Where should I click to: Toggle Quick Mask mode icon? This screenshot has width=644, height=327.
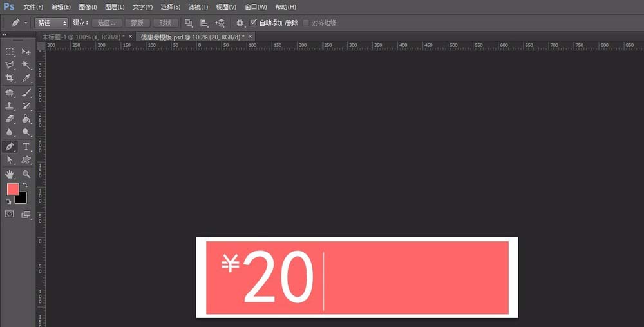point(10,214)
